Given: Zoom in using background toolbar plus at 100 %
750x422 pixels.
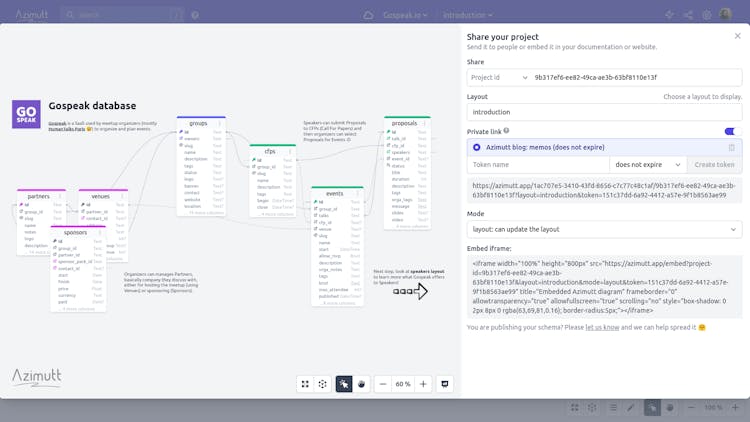Looking at the screenshot, I should (735, 408).
